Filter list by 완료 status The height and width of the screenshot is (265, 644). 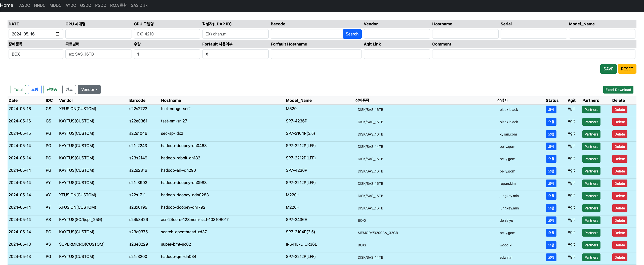click(x=69, y=90)
